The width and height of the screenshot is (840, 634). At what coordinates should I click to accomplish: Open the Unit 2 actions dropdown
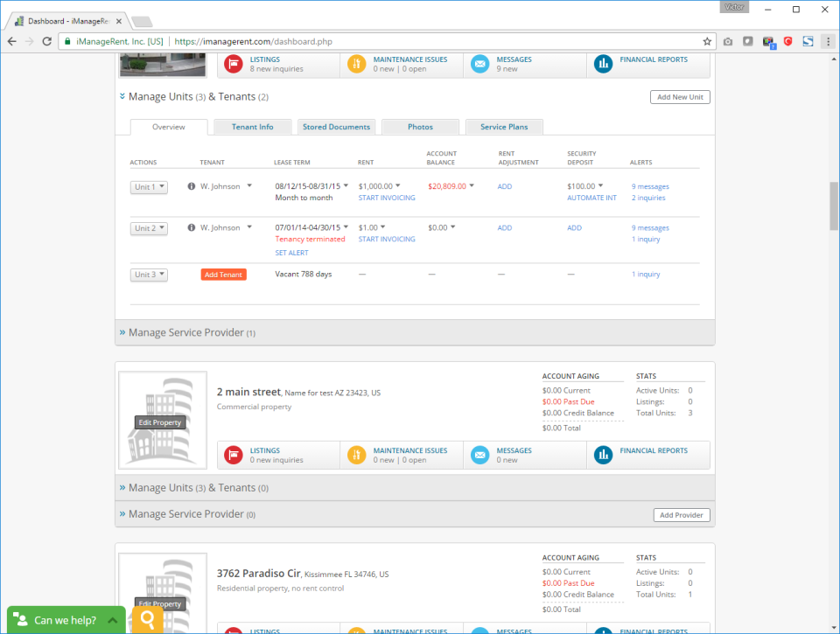[x=148, y=227]
